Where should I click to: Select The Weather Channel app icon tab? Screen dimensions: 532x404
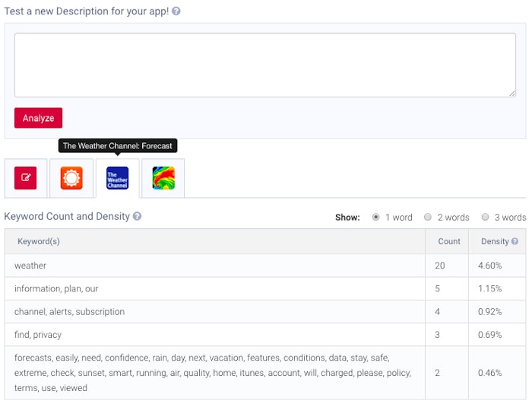click(x=117, y=178)
